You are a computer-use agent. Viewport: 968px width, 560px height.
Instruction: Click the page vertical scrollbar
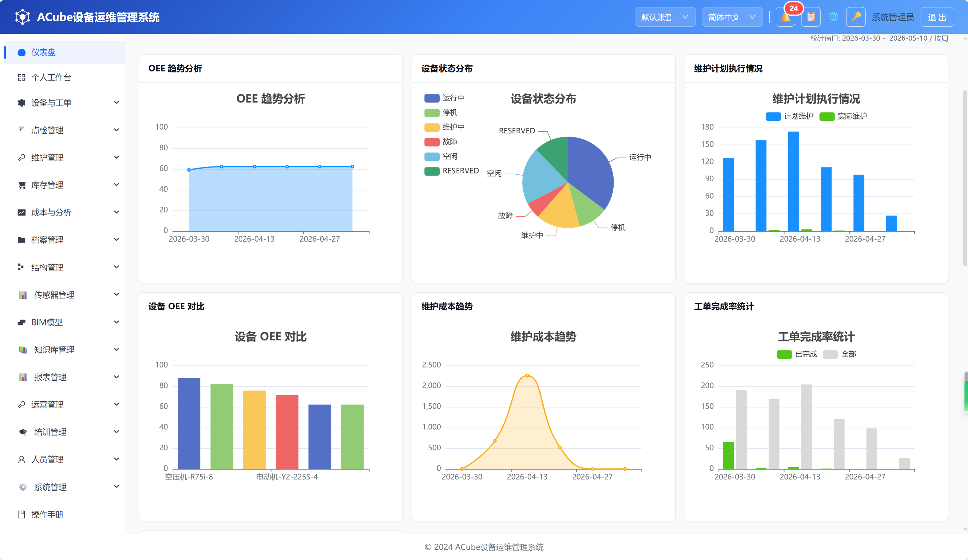pos(965,178)
